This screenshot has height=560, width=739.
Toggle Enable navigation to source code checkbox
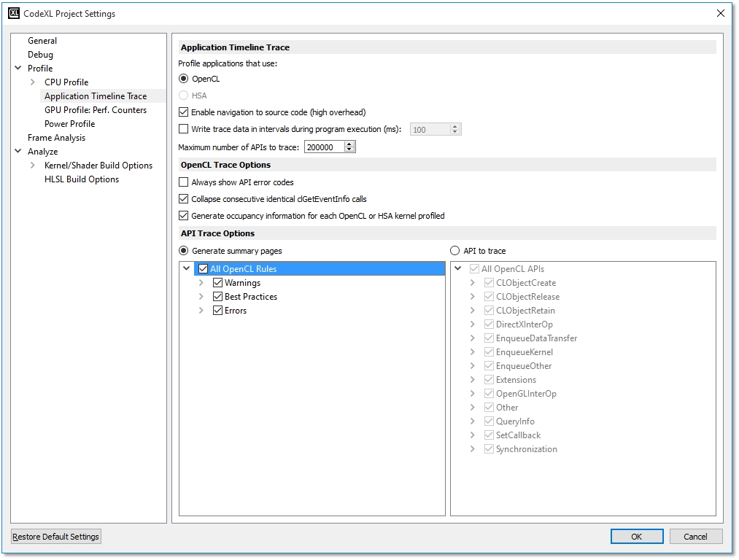point(184,112)
